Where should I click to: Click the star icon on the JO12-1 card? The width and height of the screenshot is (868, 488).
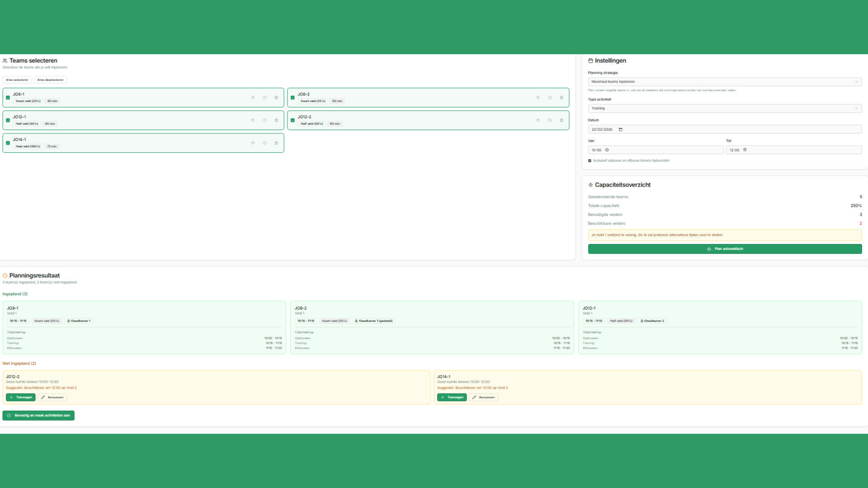pyautogui.click(x=276, y=120)
